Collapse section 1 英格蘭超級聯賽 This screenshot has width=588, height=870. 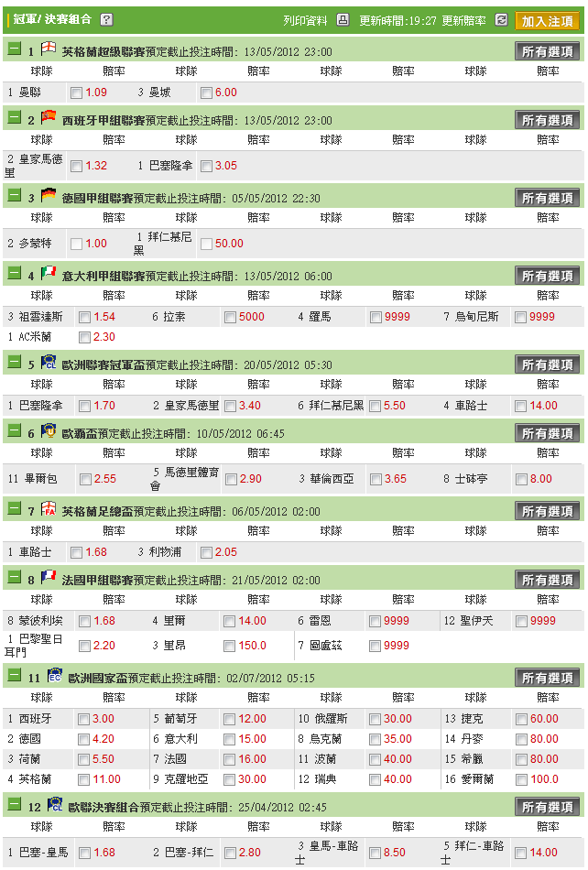15,49
